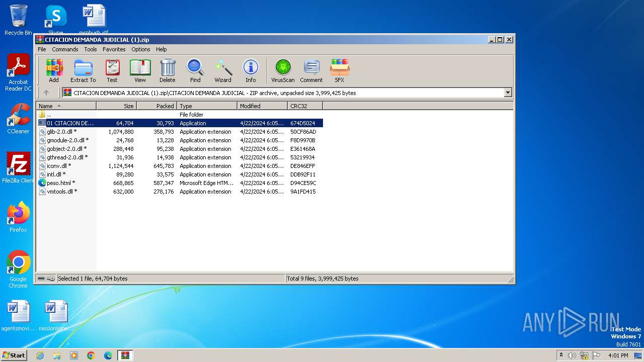Open the File menu

point(42,49)
